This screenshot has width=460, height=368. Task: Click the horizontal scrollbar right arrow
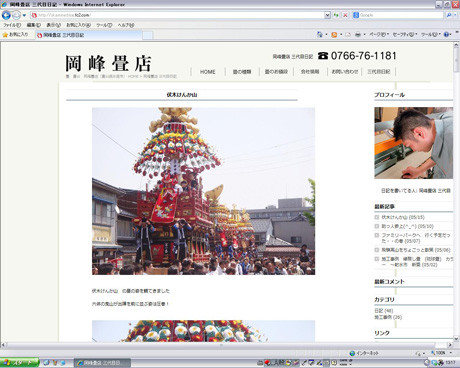pos(450,345)
